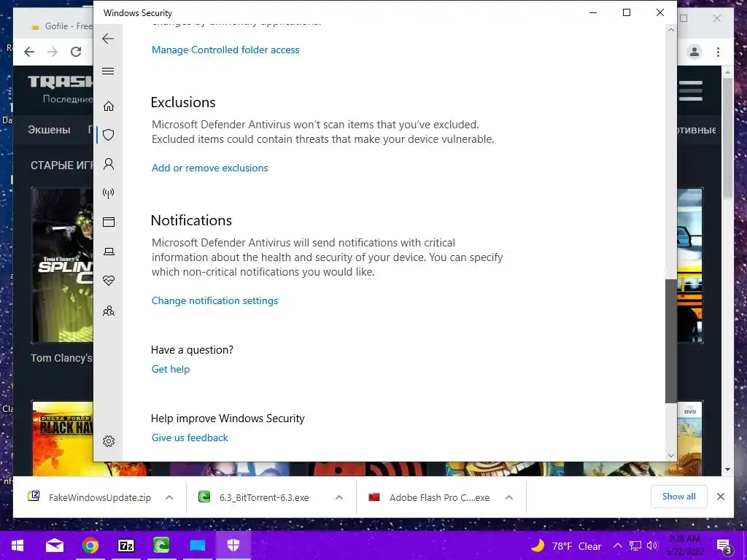Click the Windows Security scrollbar thumb

pos(671,341)
